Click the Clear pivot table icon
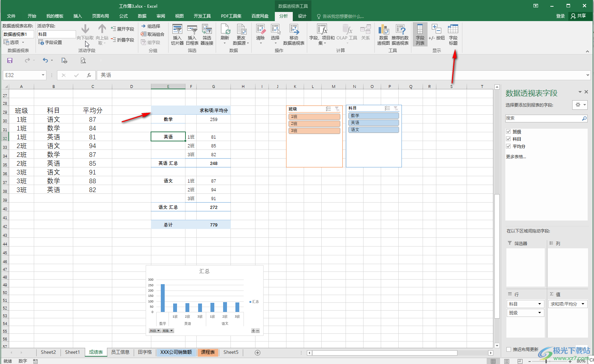594x364 pixels. (x=260, y=34)
